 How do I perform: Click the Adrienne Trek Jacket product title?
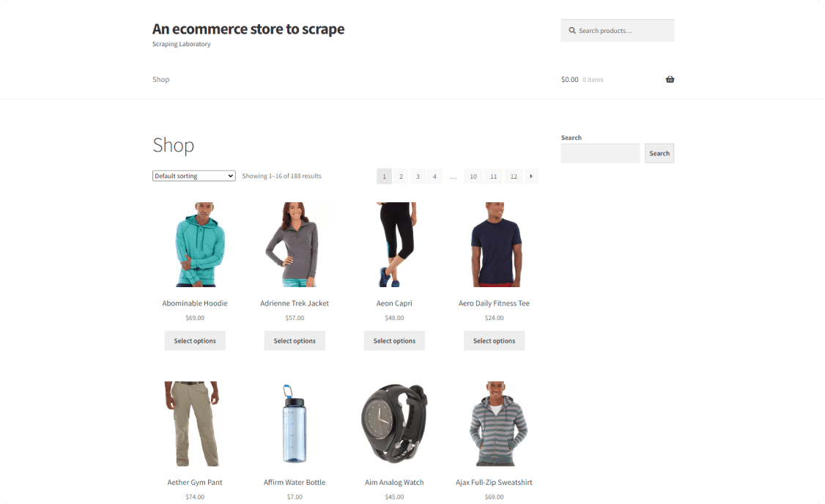click(x=295, y=303)
